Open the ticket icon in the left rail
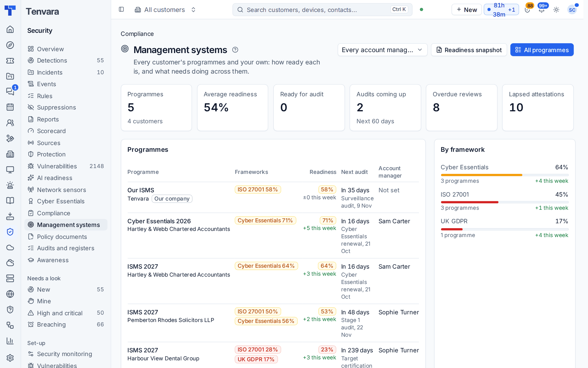588x368 pixels. (10, 61)
